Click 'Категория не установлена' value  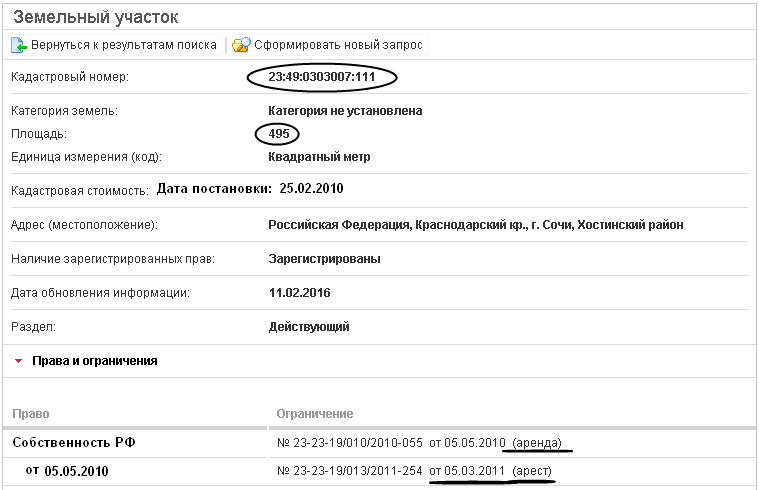345,111
